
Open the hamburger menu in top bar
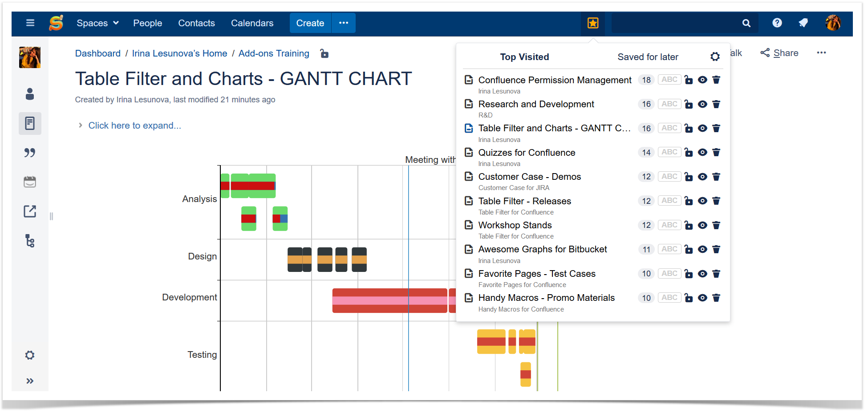tap(30, 23)
